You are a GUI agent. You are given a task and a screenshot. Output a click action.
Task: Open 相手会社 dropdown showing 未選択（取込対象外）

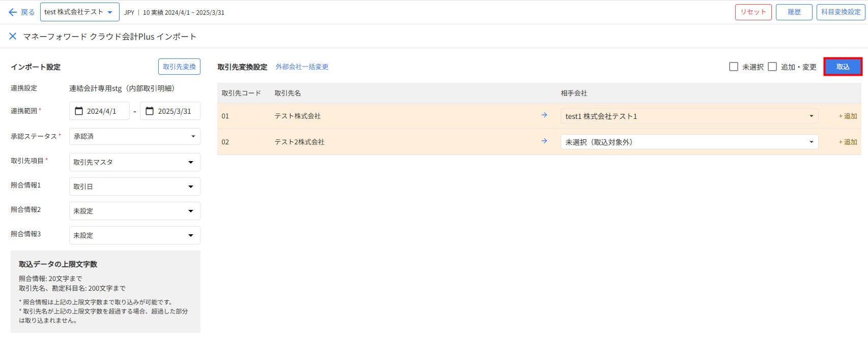tap(689, 142)
